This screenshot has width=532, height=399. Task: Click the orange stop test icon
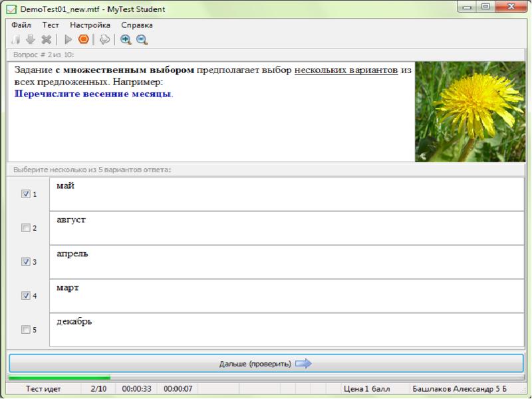pos(83,39)
